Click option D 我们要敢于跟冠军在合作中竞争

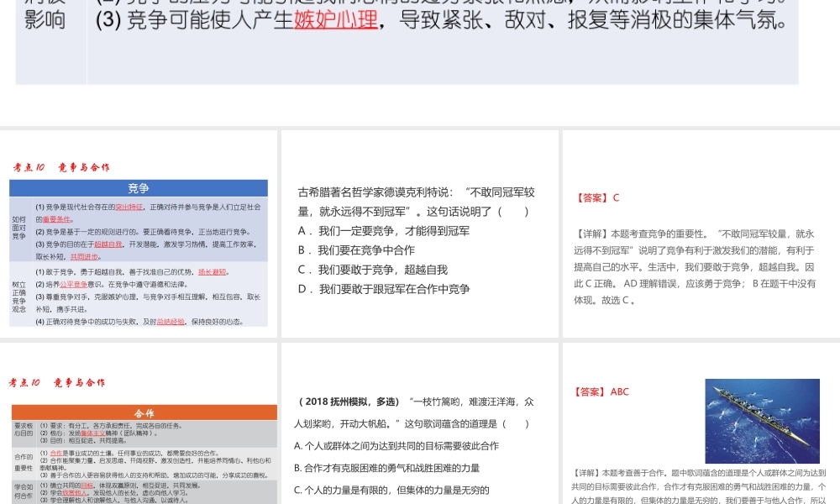click(x=384, y=289)
